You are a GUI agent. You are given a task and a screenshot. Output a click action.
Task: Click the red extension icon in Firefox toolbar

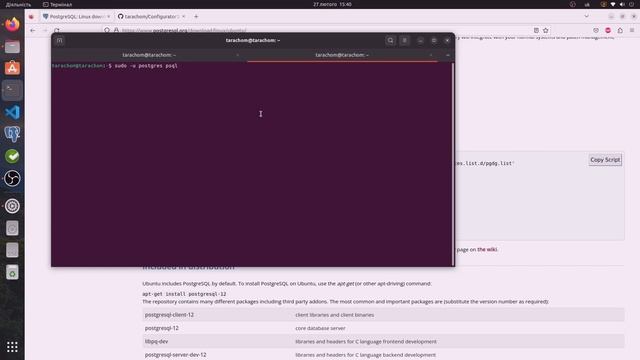point(608,30)
